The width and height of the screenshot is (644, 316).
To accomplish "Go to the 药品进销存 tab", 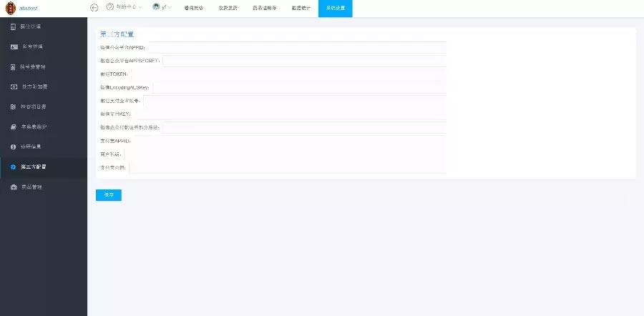I will pyautogui.click(x=264, y=8).
